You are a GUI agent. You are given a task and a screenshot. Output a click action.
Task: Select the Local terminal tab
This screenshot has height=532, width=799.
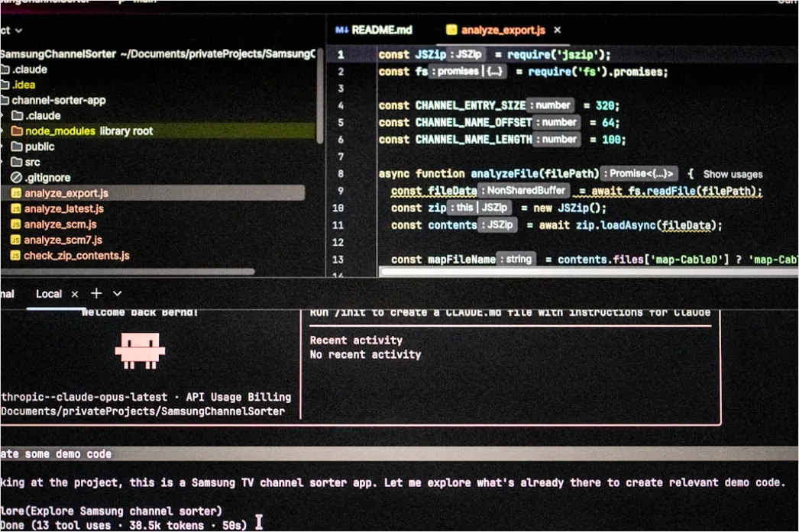49,295
